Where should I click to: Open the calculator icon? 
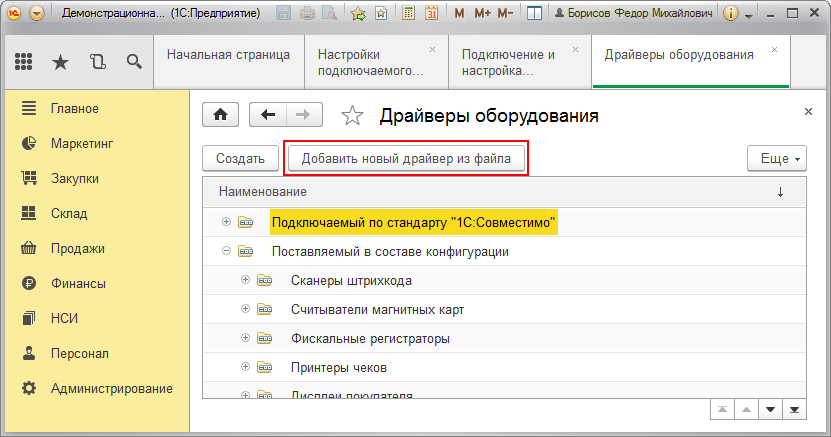tap(408, 13)
